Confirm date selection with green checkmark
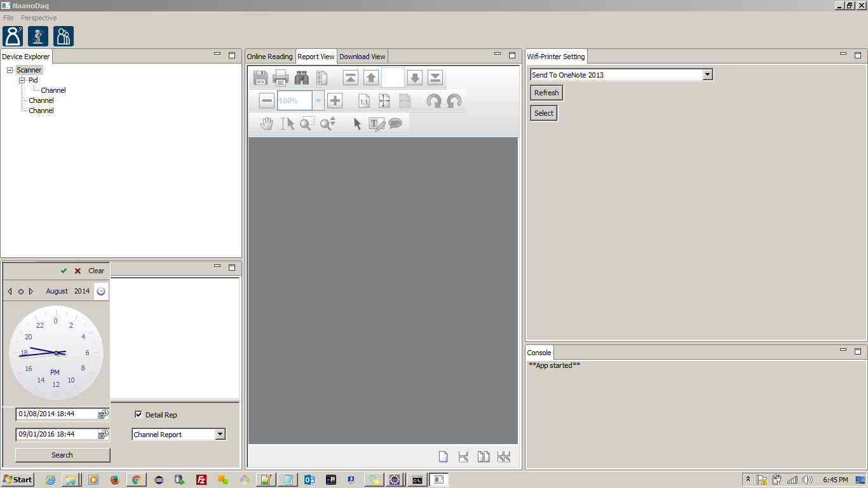The width and height of the screenshot is (868, 488). (64, 271)
